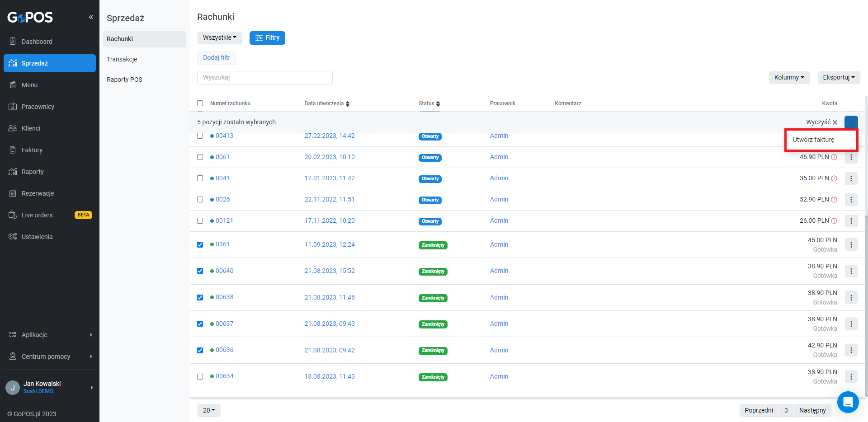Open receipt number 0061 link

tap(222, 157)
